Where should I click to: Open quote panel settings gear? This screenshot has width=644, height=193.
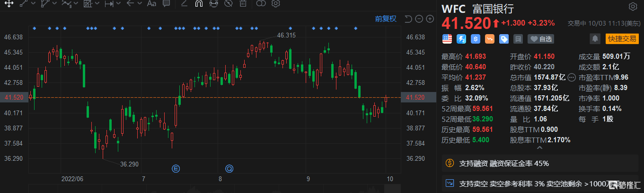click(633, 7)
